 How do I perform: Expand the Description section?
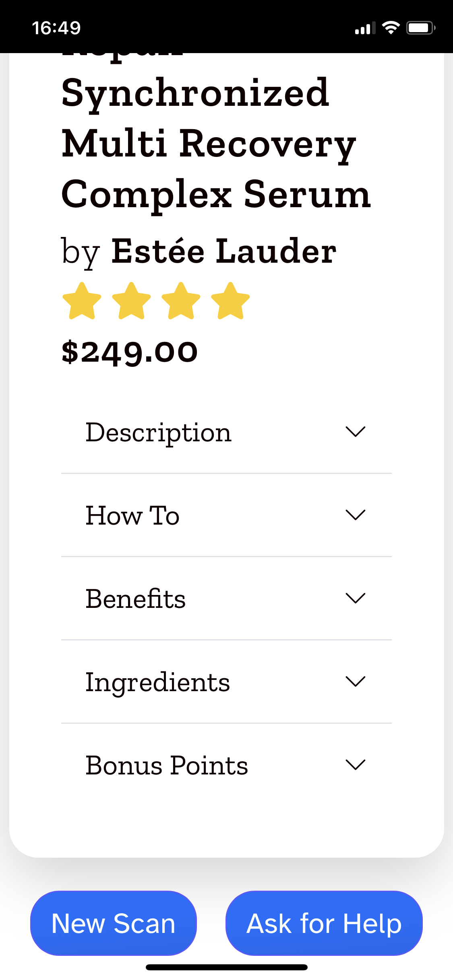click(226, 432)
